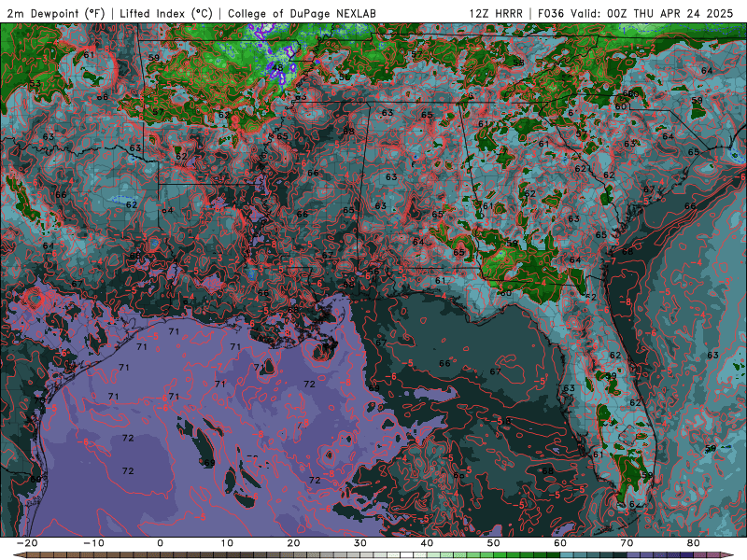Click the "F036 Valid: 00Z THU APR 24 2025" text

[636, 13]
